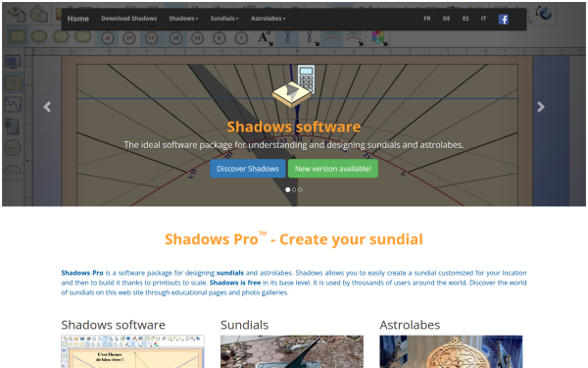Expand the Shadows dropdown menu
588x368 pixels.
coord(183,19)
